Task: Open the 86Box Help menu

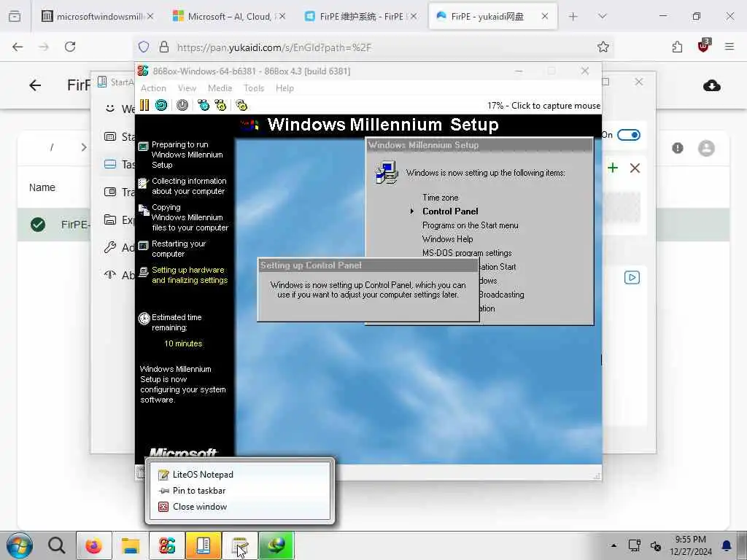Action: (x=285, y=88)
